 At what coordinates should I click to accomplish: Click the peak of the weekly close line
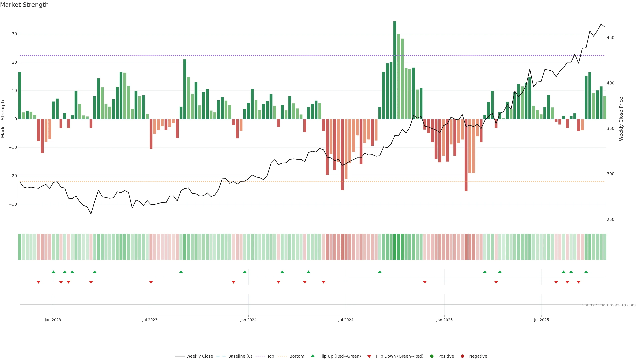[601, 24]
